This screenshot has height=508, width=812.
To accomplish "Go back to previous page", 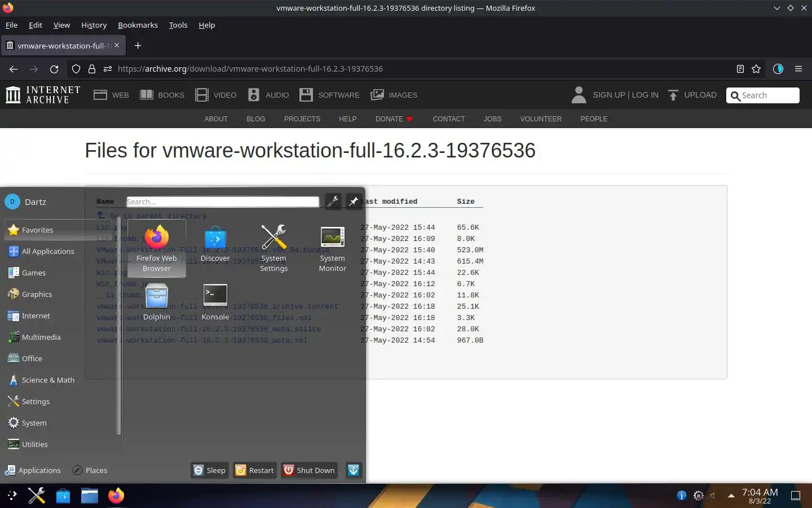I will [x=14, y=69].
